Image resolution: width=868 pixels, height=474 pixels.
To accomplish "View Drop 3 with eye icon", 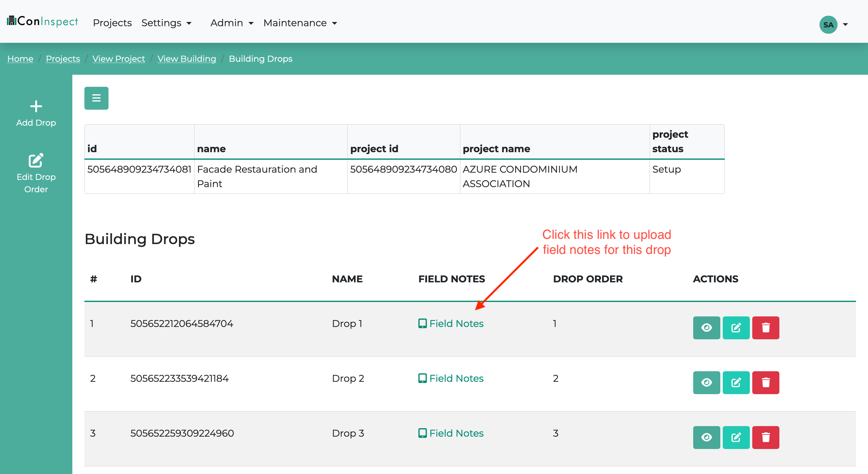I will (706, 437).
